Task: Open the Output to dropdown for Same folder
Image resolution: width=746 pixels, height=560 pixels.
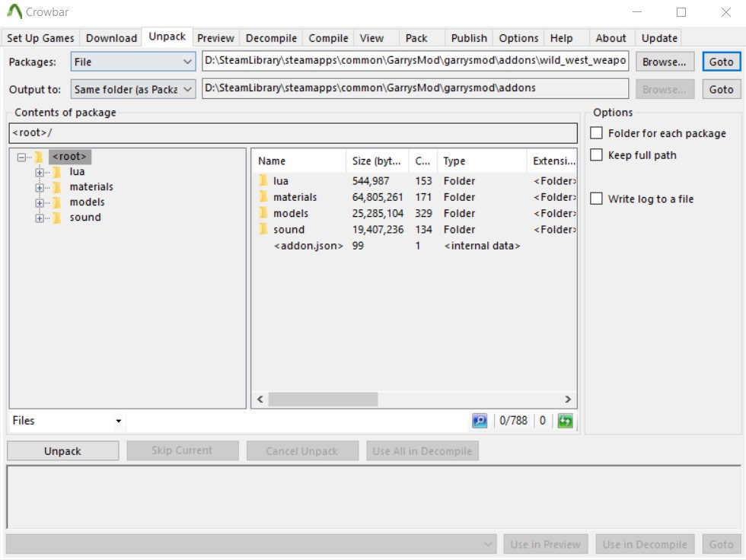Action: tap(133, 89)
